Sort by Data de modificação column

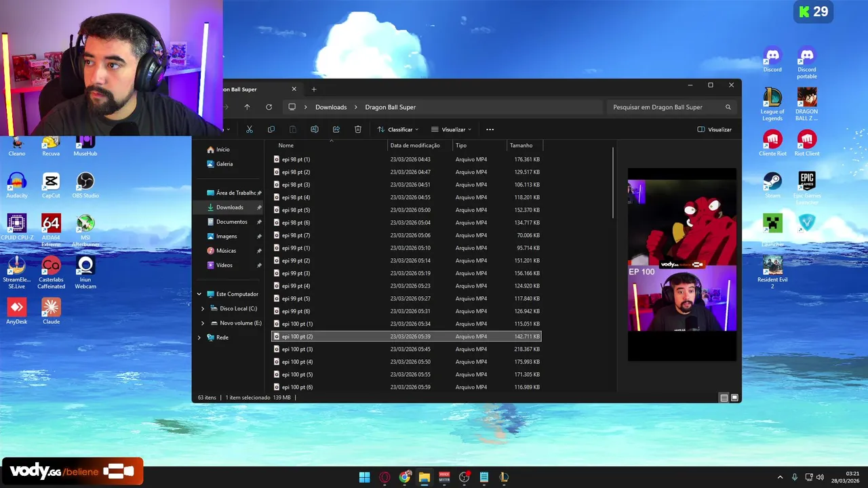tap(420, 145)
